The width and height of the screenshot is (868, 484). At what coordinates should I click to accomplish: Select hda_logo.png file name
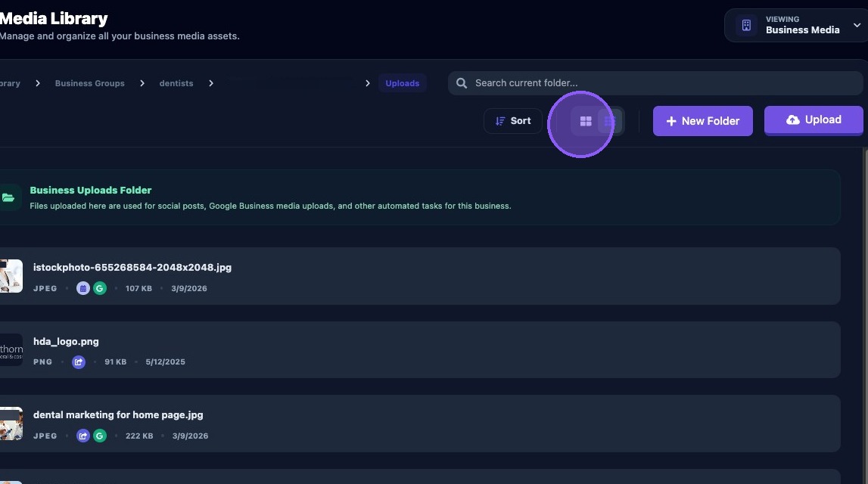tap(66, 341)
